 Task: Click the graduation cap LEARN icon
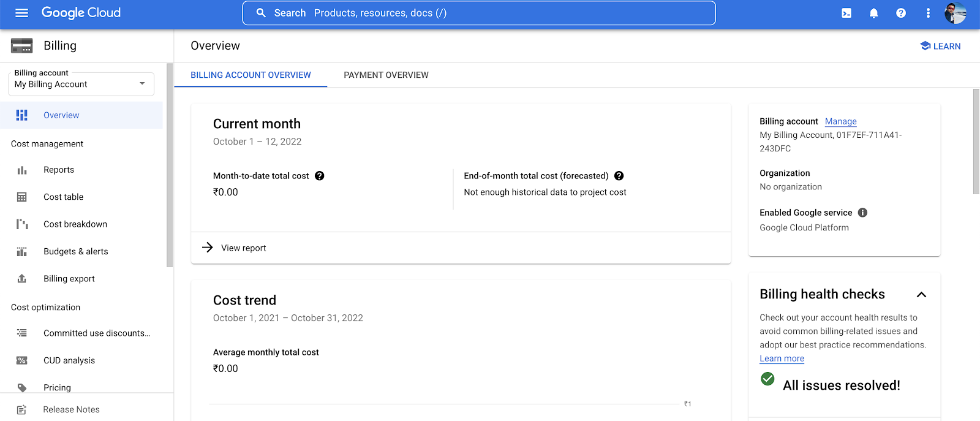925,46
